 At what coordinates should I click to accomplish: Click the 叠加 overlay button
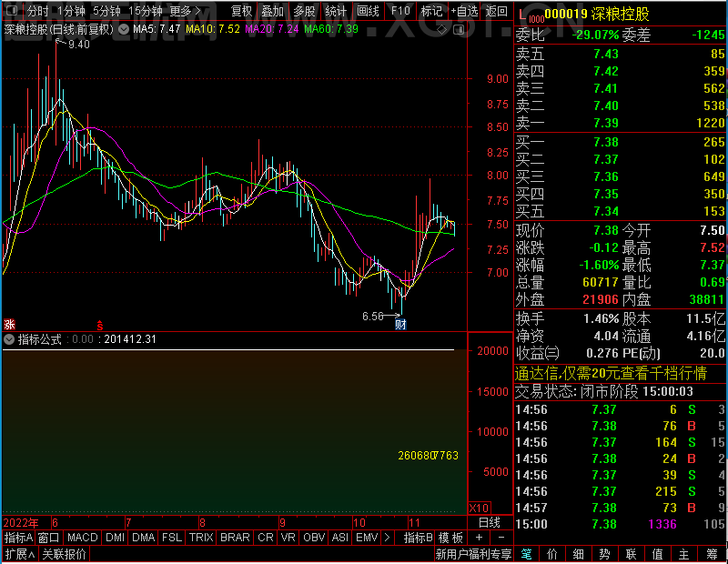point(272,11)
